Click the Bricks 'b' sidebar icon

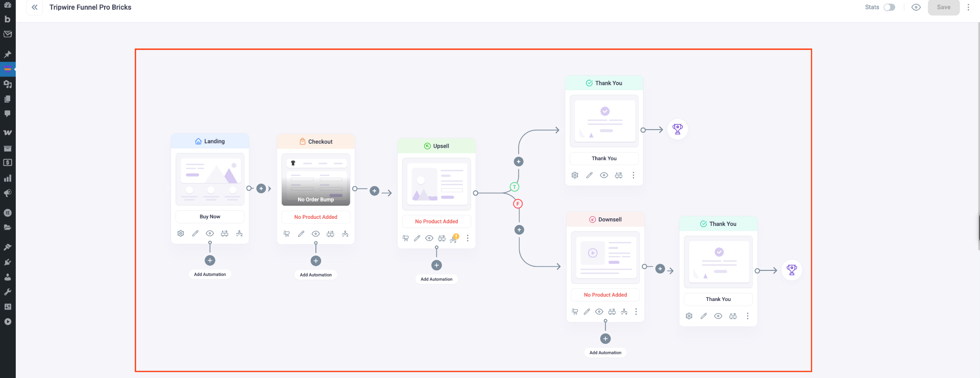click(x=8, y=19)
